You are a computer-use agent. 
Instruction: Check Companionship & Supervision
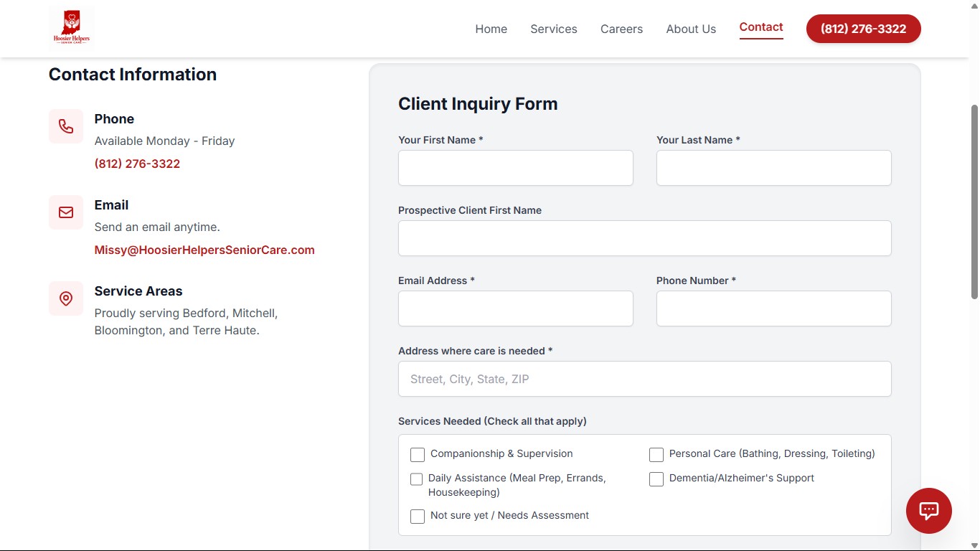pos(418,455)
